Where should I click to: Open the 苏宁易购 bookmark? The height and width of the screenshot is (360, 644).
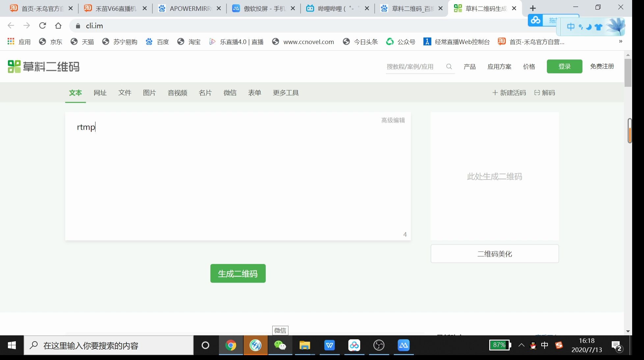(x=120, y=42)
